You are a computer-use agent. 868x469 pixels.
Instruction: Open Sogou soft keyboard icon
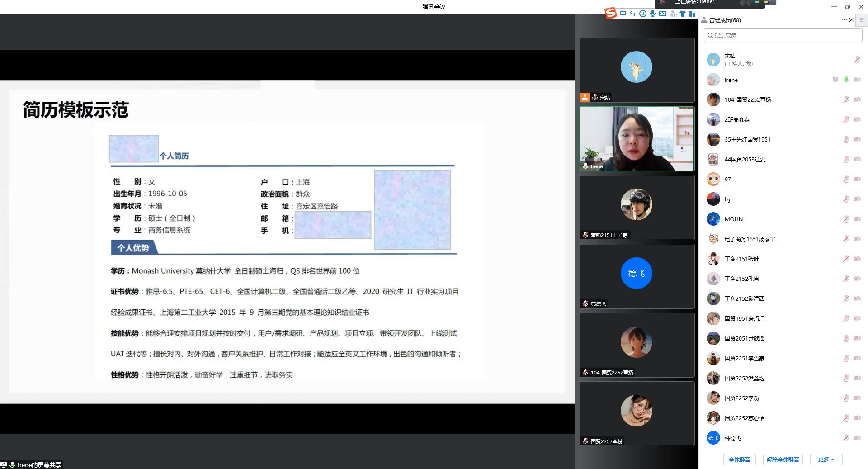pyautogui.click(x=663, y=14)
